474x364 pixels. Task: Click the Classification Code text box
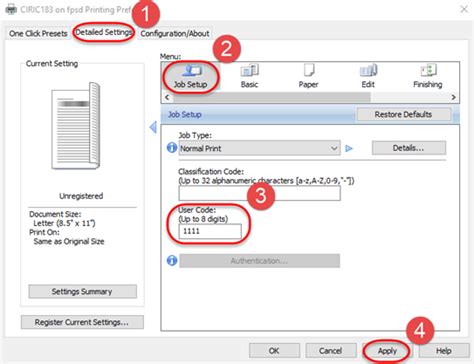pos(259,193)
